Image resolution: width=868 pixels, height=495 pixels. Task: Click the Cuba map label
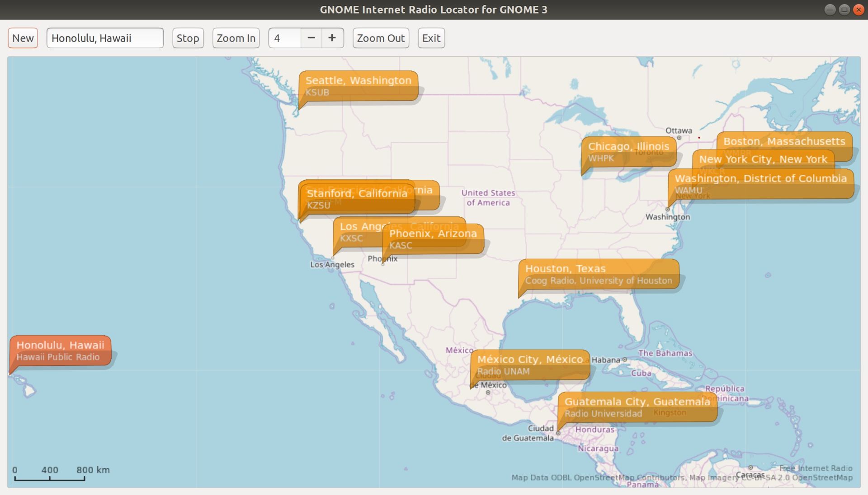[641, 373]
